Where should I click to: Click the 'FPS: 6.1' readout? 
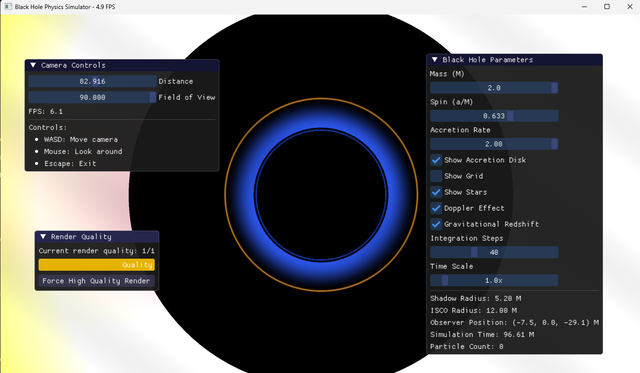(x=45, y=111)
